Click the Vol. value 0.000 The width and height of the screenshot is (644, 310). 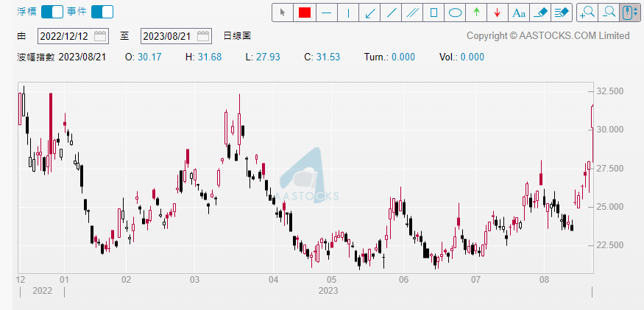[473, 57]
